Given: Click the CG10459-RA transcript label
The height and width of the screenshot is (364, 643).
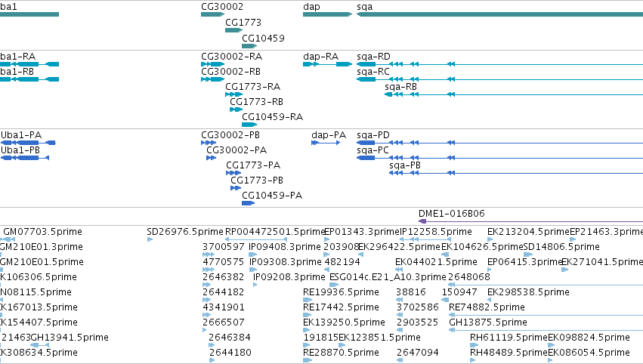Looking at the screenshot, I should (272, 117).
